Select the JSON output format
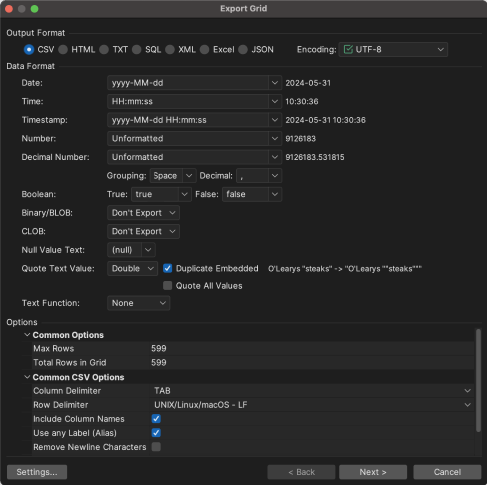The height and width of the screenshot is (485, 487). [x=243, y=50]
